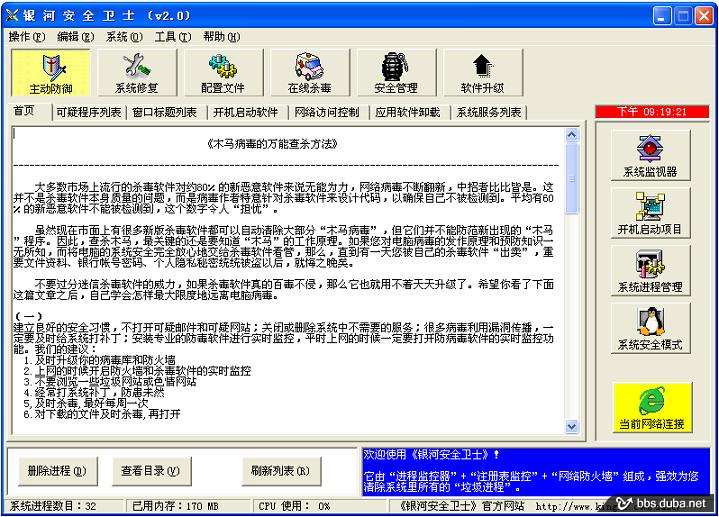Open the 操作(F) menu

(27, 37)
